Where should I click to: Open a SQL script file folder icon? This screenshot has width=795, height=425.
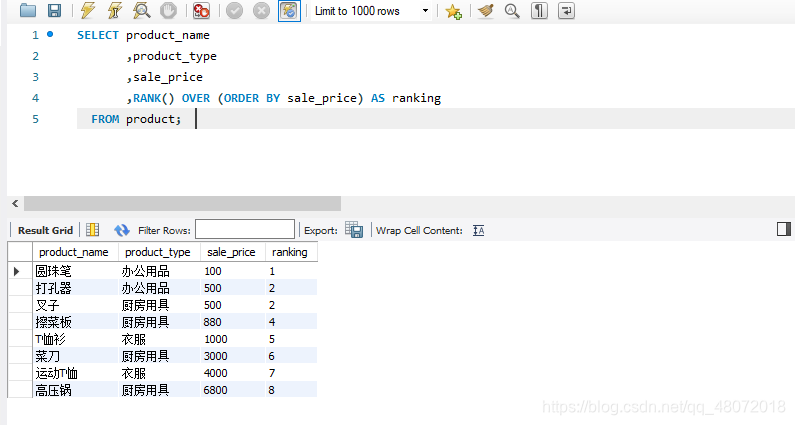click(27, 11)
